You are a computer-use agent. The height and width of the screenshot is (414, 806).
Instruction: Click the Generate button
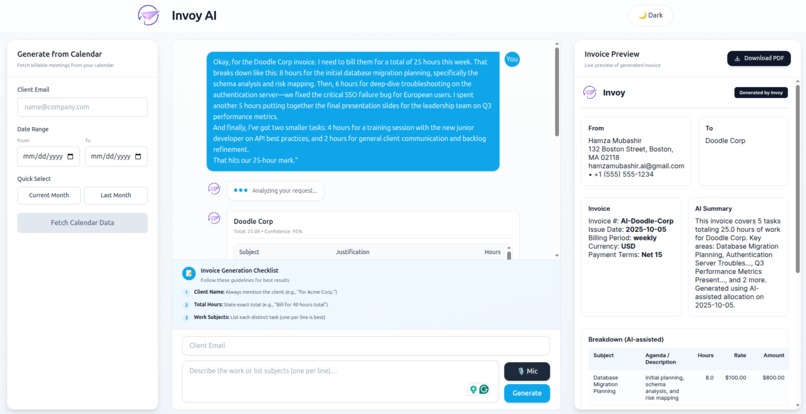point(527,393)
